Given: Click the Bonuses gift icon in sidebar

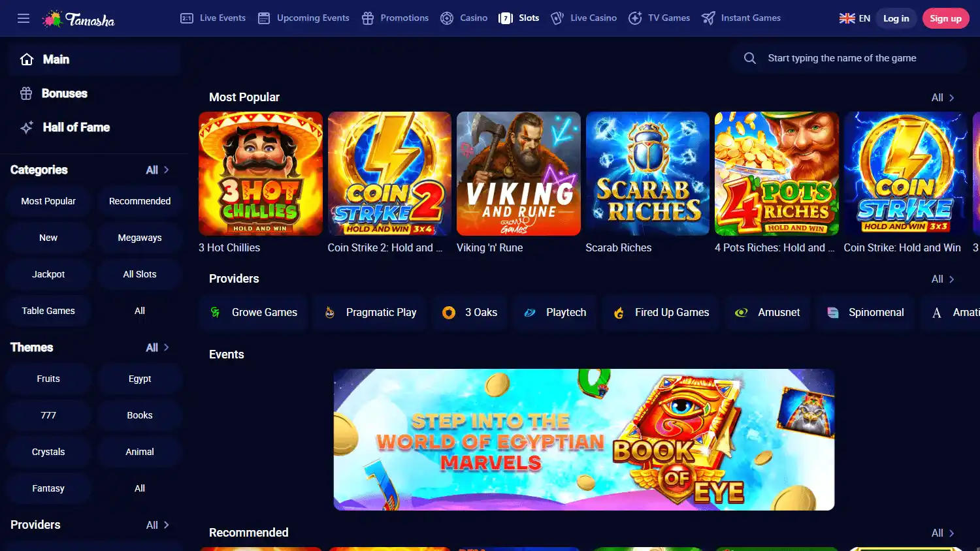Looking at the screenshot, I should click(26, 93).
